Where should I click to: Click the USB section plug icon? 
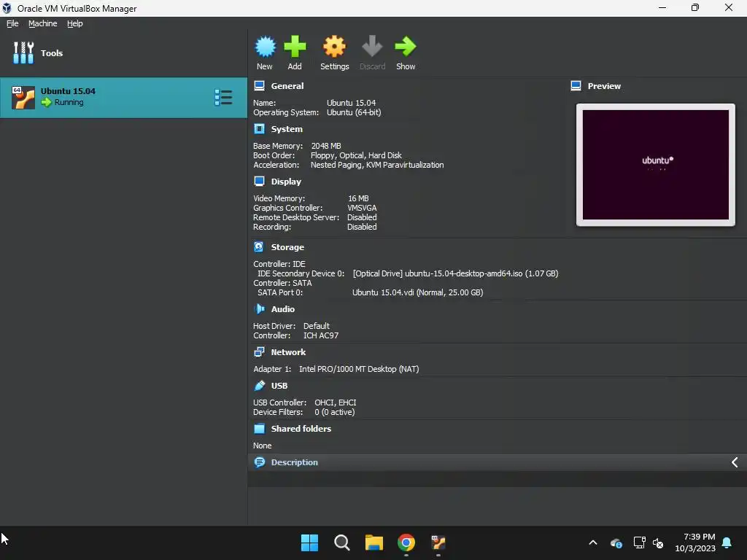coord(259,386)
